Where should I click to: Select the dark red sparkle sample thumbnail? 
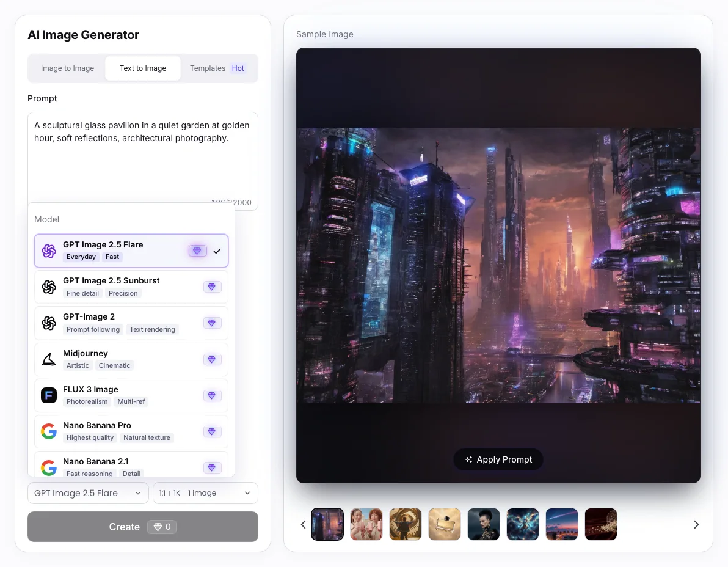pyautogui.click(x=601, y=524)
